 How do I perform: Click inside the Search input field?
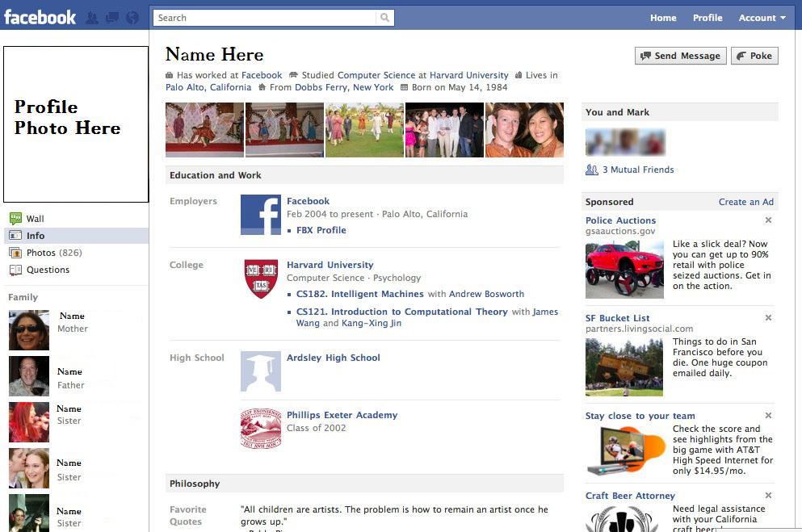tap(264, 18)
